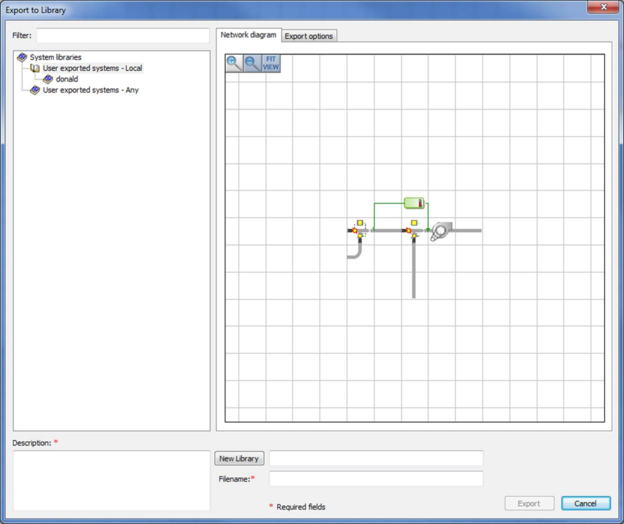Image resolution: width=624 pixels, height=524 pixels.
Task: Select User exported systems - Any node
Action: 90,90
